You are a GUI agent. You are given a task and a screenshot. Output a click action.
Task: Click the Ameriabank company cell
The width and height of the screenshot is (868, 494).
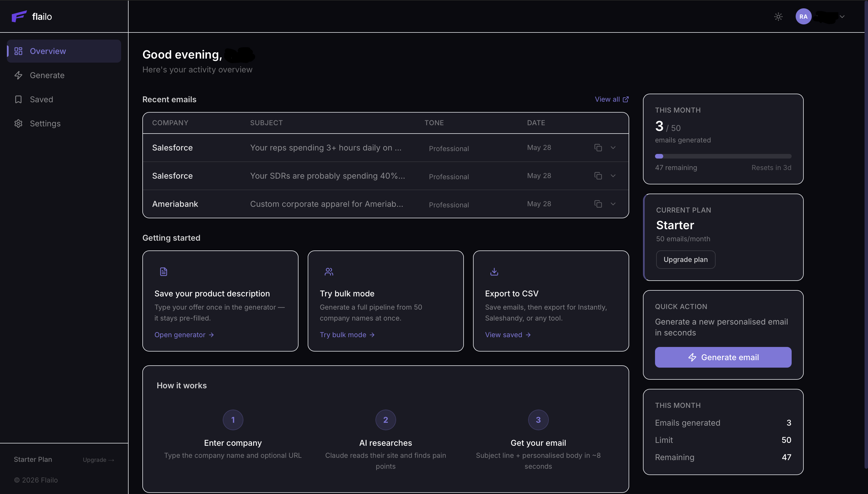[175, 204]
